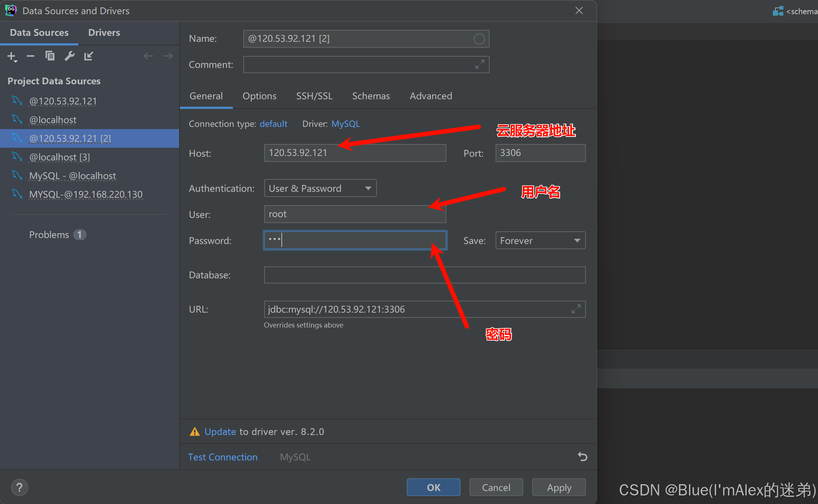This screenshot has height=504, width=818.
Task: Click the Cancel button
Action: [x=496, y=487]
